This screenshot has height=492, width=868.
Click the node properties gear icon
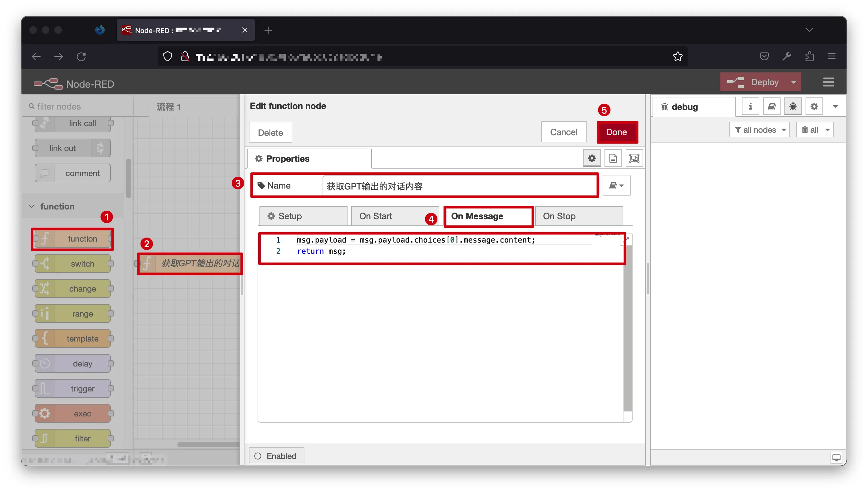pyautogui.click(x=592, y=158)
